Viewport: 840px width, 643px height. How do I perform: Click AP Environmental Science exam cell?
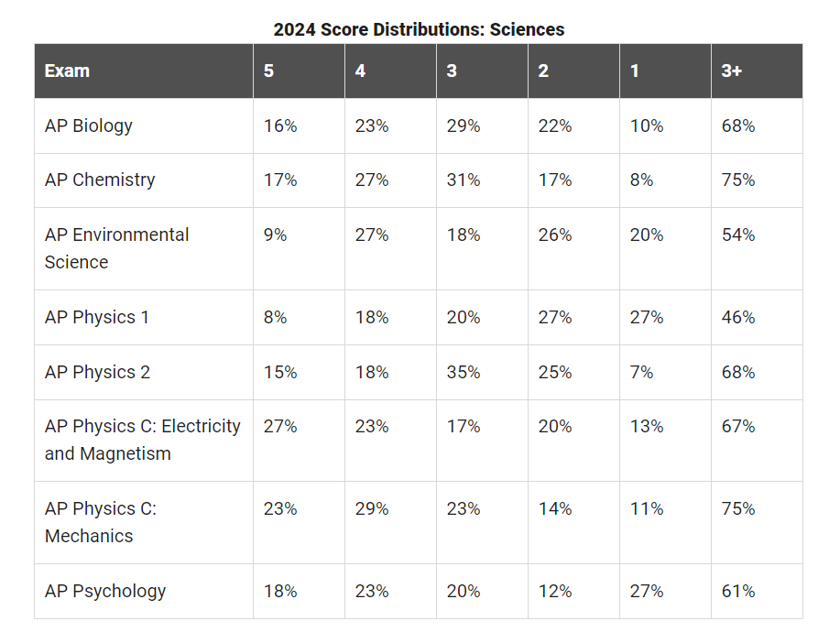(116, 248)
